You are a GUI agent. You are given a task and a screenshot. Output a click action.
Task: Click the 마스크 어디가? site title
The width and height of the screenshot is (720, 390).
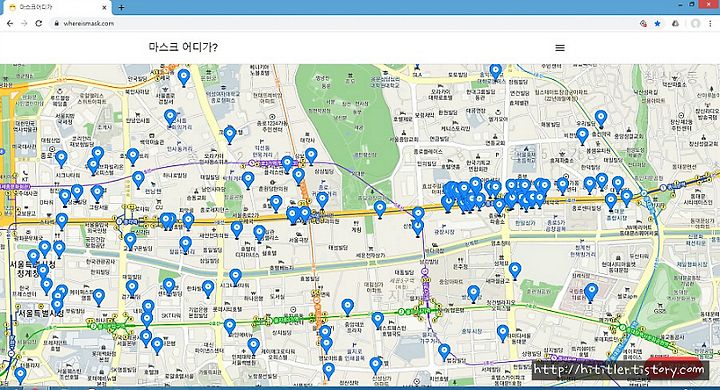point(183,47)
